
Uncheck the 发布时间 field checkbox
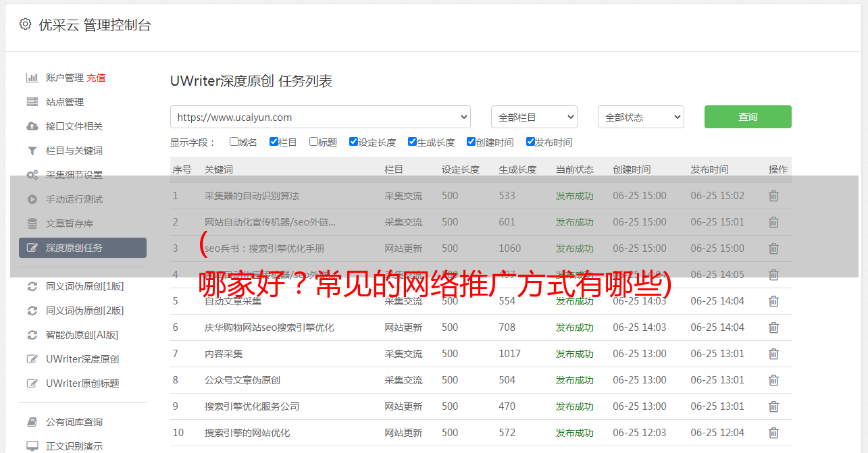(530, 142)
